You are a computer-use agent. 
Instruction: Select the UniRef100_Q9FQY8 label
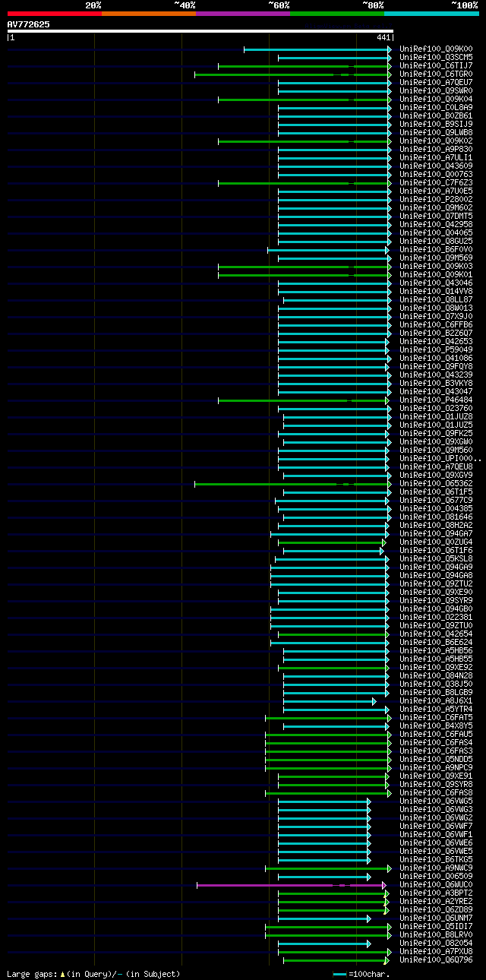[x=436, y=366]
